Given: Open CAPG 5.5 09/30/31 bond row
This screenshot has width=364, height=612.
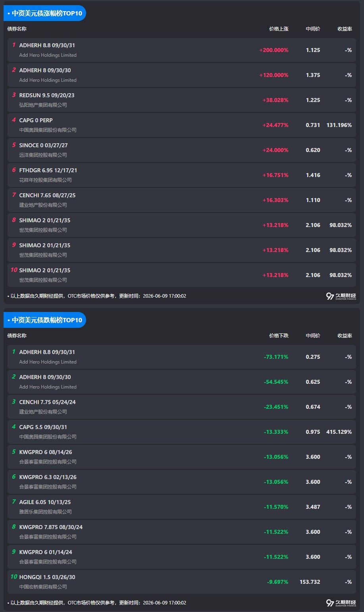Looking at the screenshot, I should 182,432.
